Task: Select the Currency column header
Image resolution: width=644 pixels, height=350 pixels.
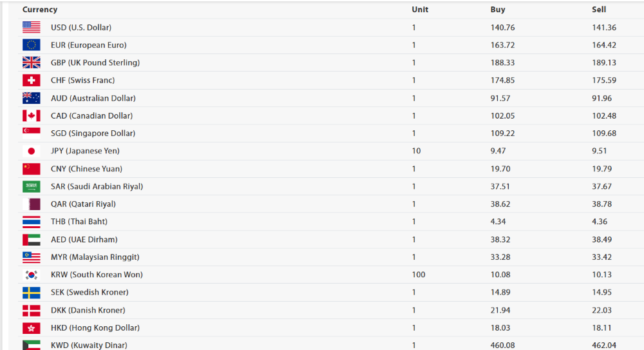Action: (x=40, y=10)
